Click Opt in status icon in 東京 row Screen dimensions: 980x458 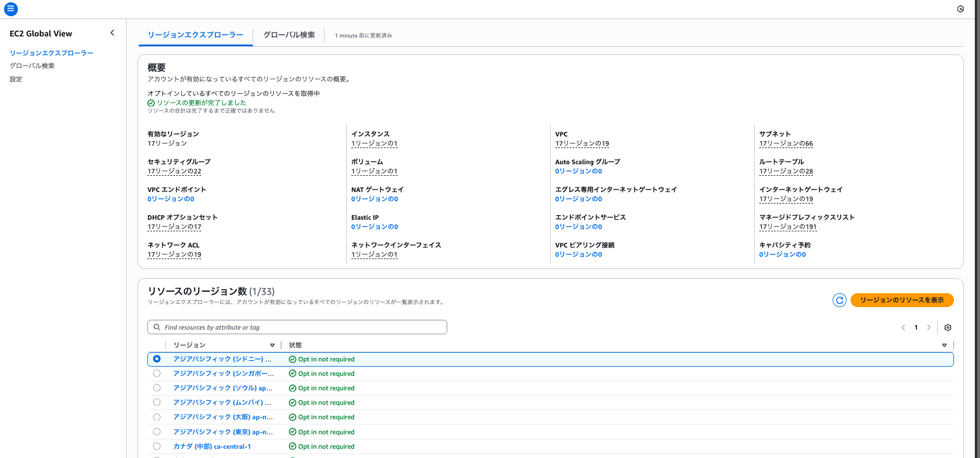292,432
